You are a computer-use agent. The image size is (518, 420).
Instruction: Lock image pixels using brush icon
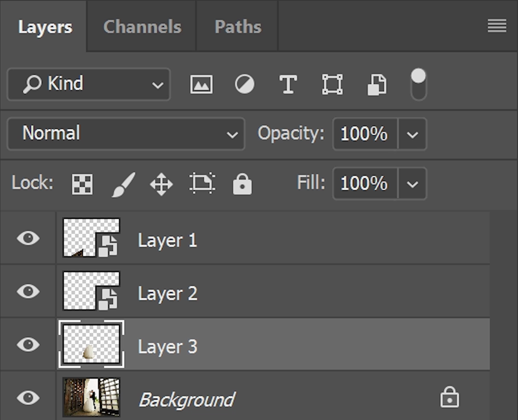tap(122, 183)
